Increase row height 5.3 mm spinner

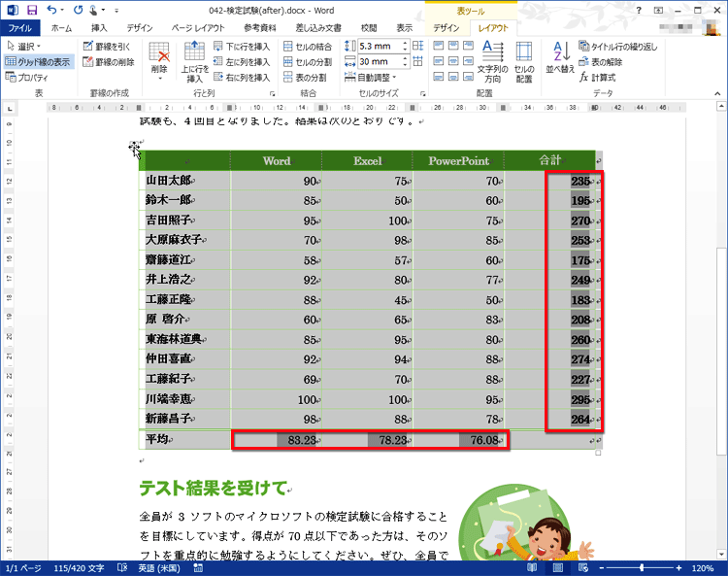[406, 43]
